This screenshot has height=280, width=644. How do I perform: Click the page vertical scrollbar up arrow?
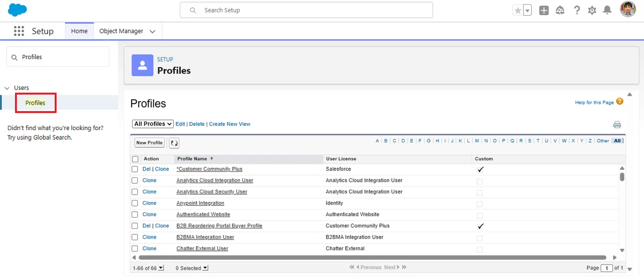click(x=629, y=94)
